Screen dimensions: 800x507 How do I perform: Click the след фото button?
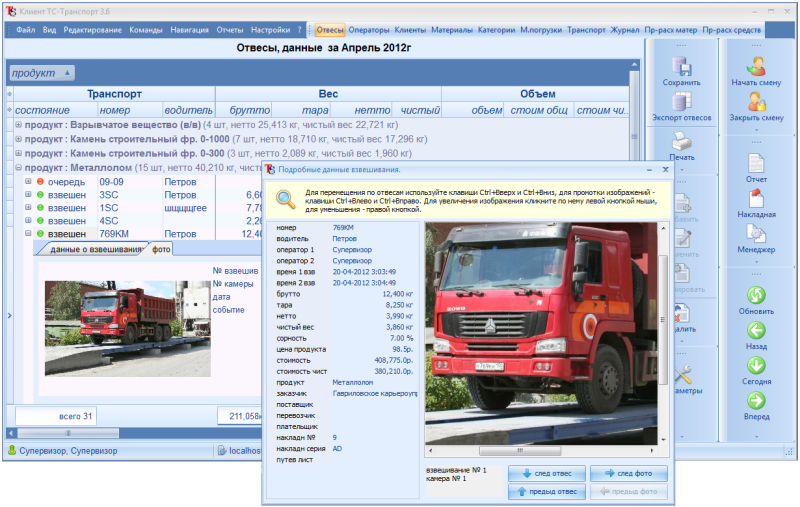pyautogui.click(x=629, y=473)
